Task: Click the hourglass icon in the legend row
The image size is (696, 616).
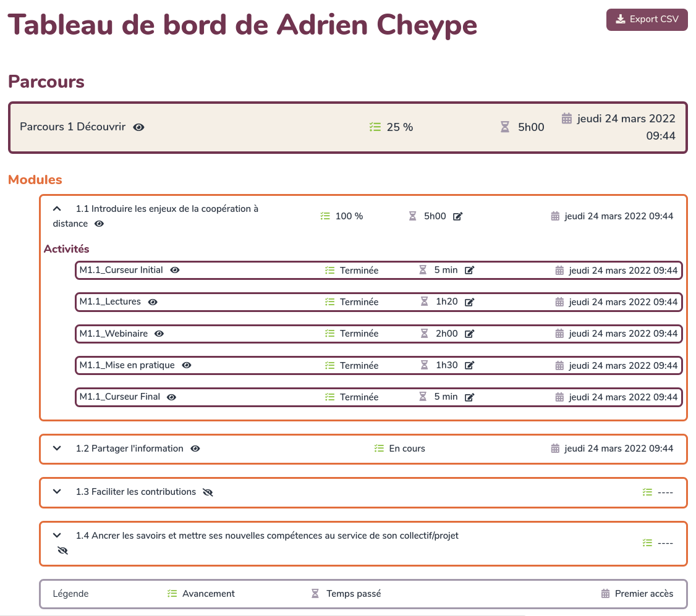Action: [314, 593]
